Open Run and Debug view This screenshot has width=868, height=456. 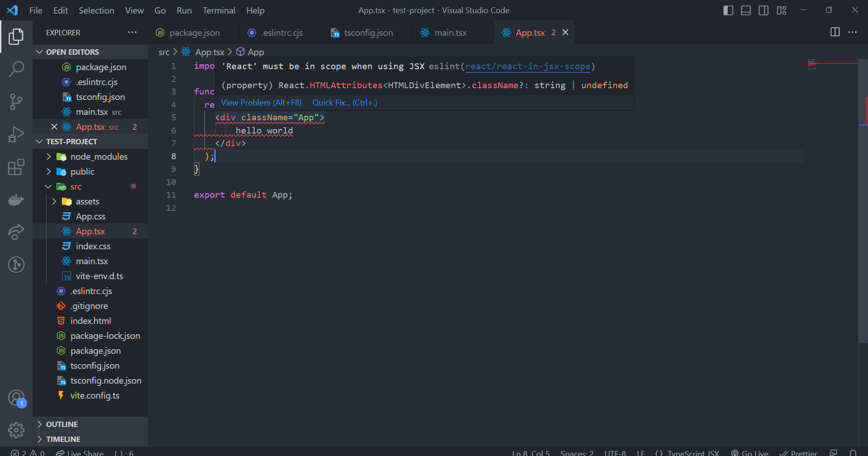pyautogui.click(x=16, y=134)
